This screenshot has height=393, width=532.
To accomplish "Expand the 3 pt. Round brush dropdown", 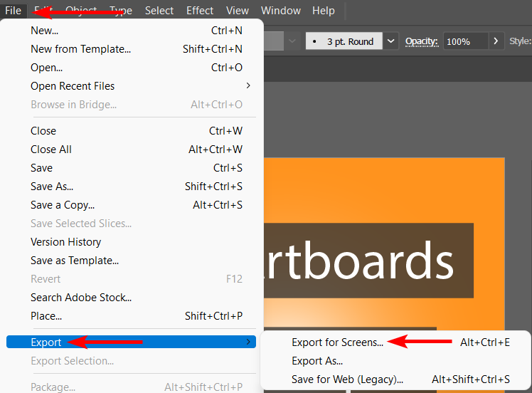I will click(391, 41).
